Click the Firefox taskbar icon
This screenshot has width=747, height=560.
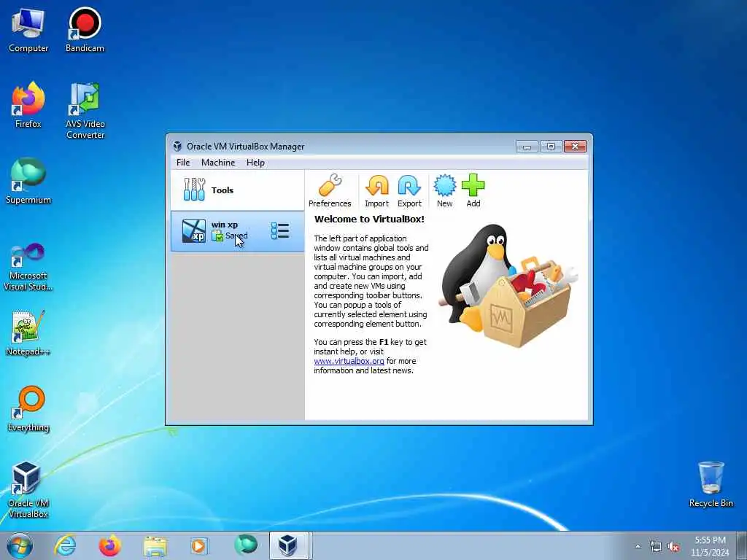(110, 545)
